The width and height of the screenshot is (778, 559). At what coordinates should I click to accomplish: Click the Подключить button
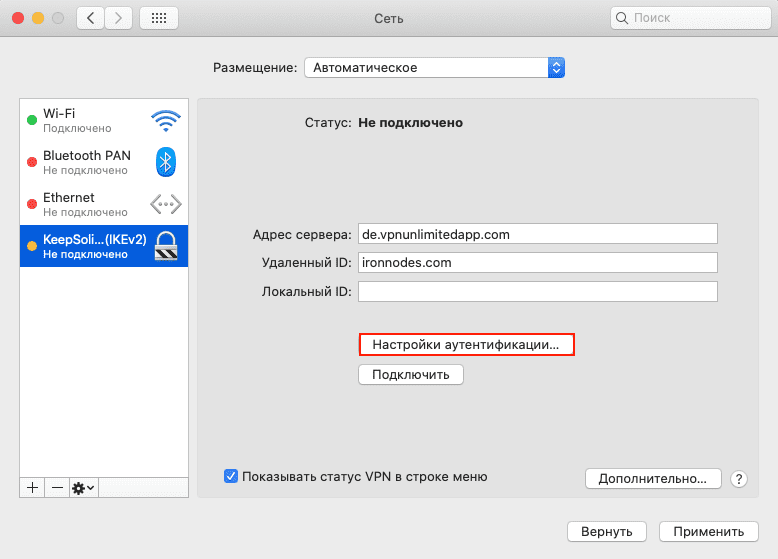point(411,374)
